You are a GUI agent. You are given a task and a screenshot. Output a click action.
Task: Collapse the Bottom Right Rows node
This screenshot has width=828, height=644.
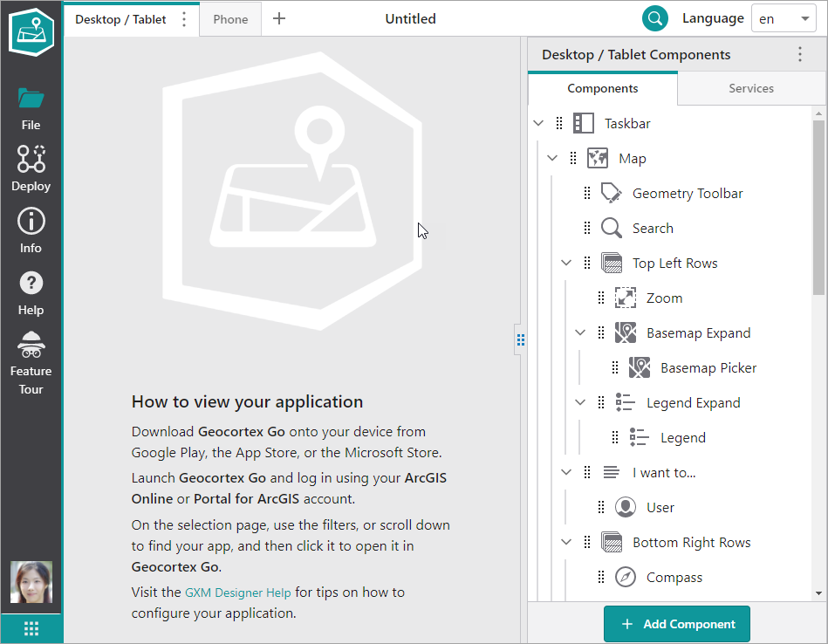point(566,542)
